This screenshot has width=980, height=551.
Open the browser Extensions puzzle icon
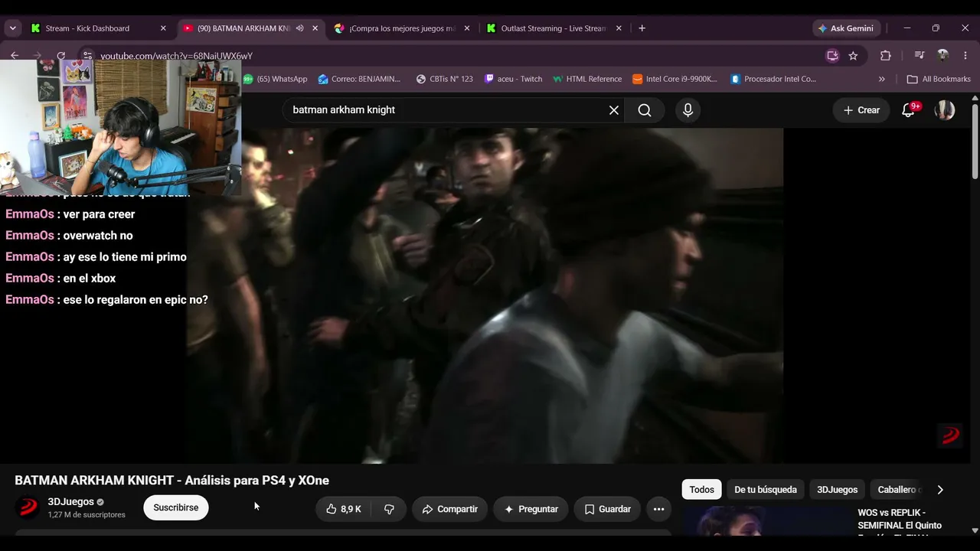pyautogui.click(x=886, y=56)
